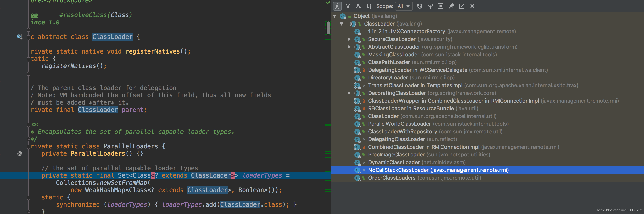
Task: Click the Export to Text File icon
Action: [x=462, y=6]
